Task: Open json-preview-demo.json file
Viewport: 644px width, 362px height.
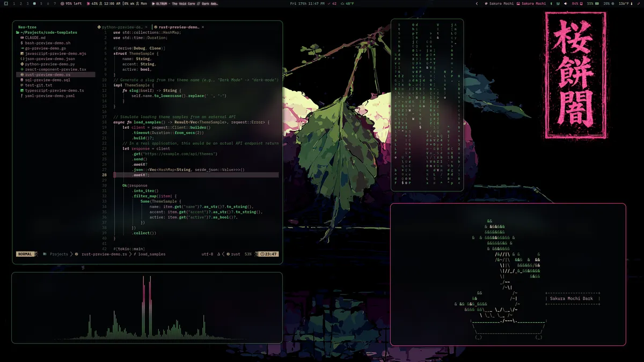Action: [49, 59]
